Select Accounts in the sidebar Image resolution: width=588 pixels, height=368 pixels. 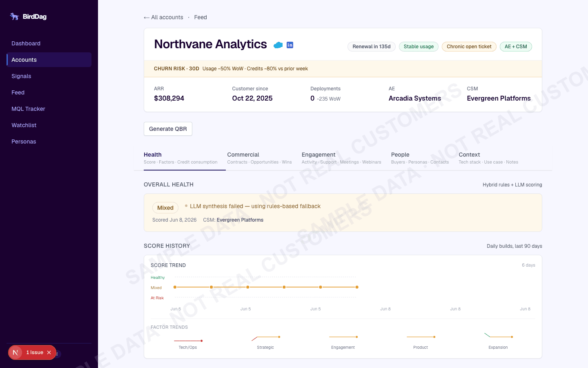pyautogui.click(x=49, y=60)
